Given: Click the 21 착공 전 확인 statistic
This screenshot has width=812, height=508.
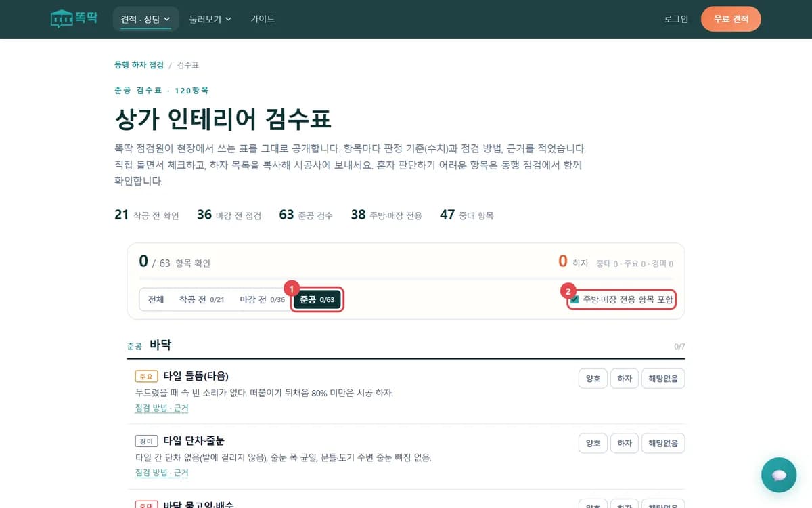Looking at the screenshot, I should click(147, 215).
